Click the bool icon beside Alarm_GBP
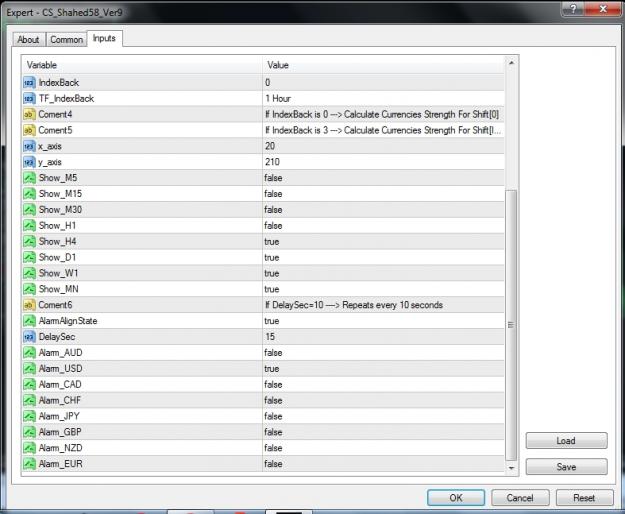The image size is (625, 514). [x=29, y=432]
